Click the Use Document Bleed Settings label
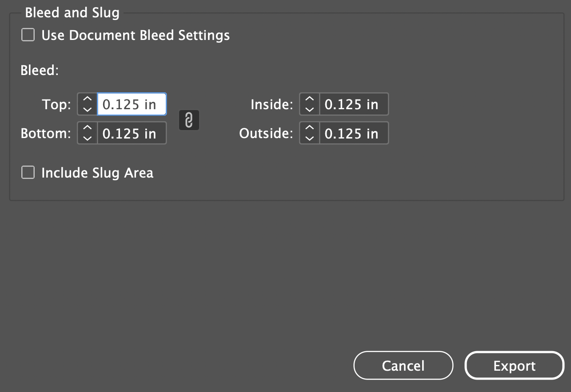Viewport: 571px width, 392px height. [x=136, y=35]
